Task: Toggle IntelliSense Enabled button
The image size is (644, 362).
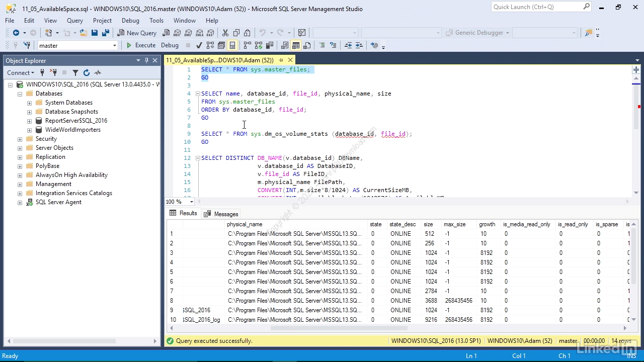Action: tap(232, 45)
